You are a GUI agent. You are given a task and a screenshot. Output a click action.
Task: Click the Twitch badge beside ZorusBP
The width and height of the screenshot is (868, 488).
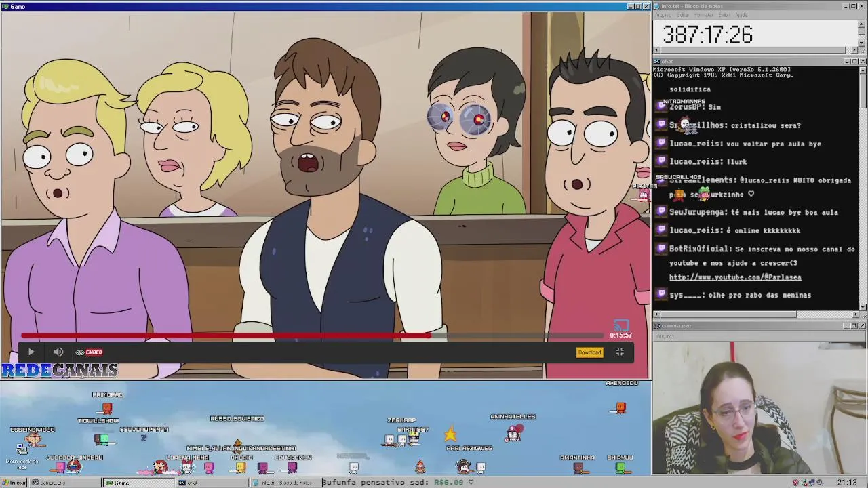(x=661, y=106)
